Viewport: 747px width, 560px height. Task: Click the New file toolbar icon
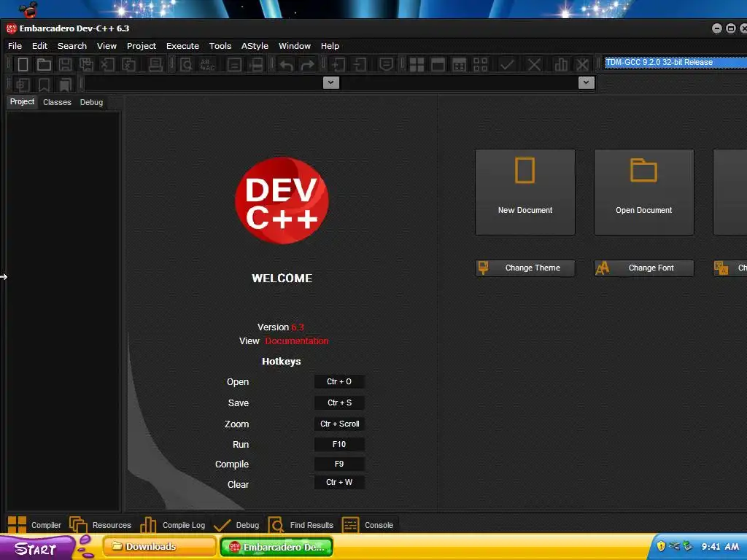point(23,64)
